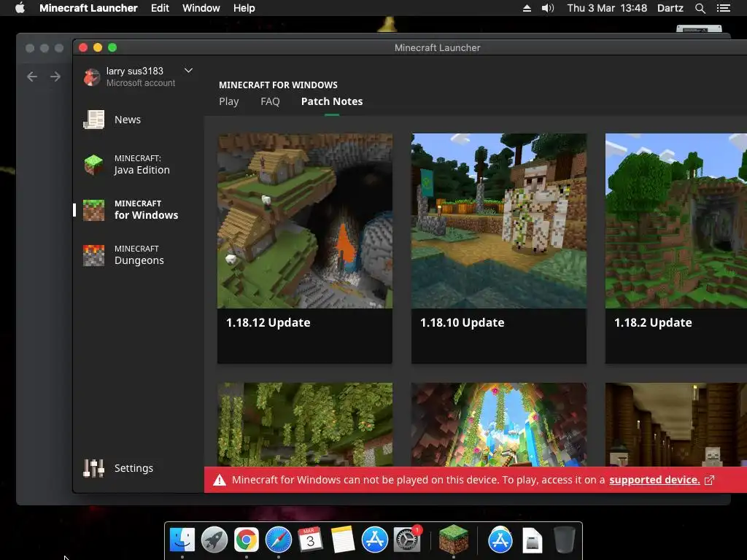Open the News section newspaper icon
The image size is (747, 560).
click(94, 120)
